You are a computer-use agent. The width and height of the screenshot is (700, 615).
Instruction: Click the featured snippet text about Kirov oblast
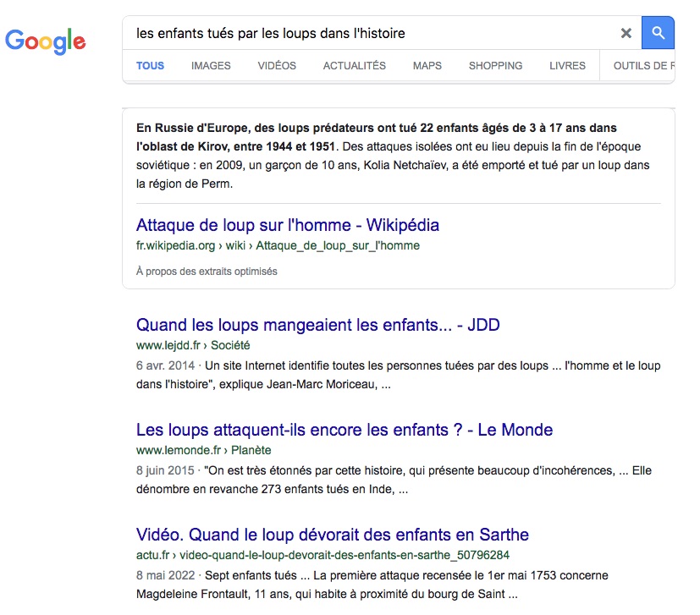click(393, 156)
